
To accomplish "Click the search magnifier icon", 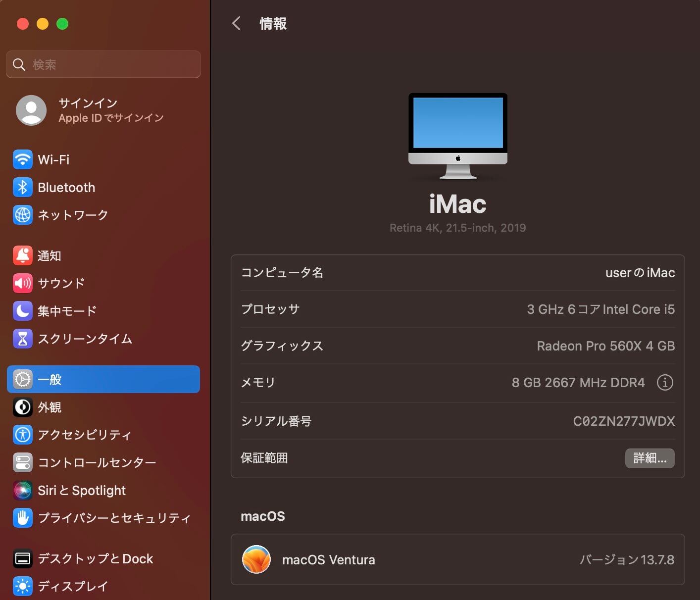I will (19, 64).
